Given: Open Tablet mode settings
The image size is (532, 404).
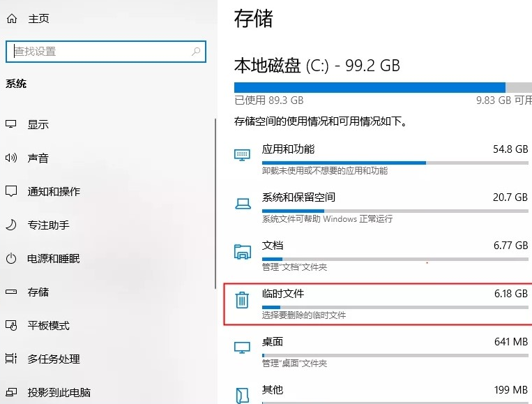Looking at the screenshot, I should click(x=48, y=325).
